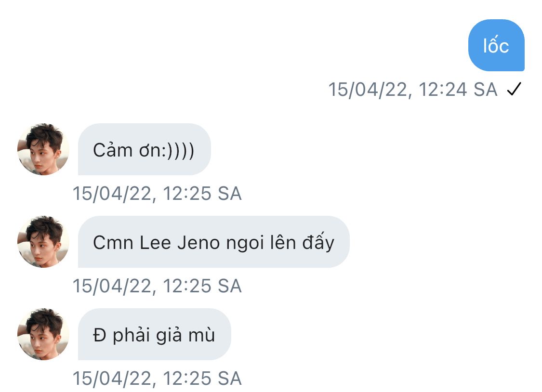This screenshot has height=392, width=542.
Task: Click the timestamp under the Cảm ơn message
Action: pyautogui.click(x=157, y=194)
